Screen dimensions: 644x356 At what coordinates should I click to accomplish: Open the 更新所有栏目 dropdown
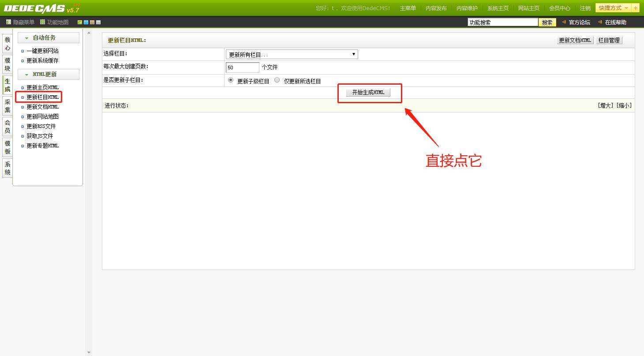tap(292, 54)
